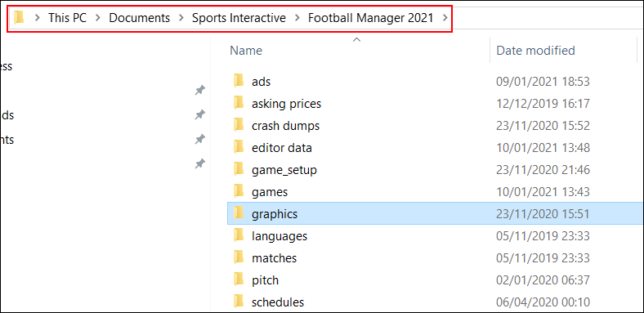Click the folder icon in address bar

click(x=19, y=18)
